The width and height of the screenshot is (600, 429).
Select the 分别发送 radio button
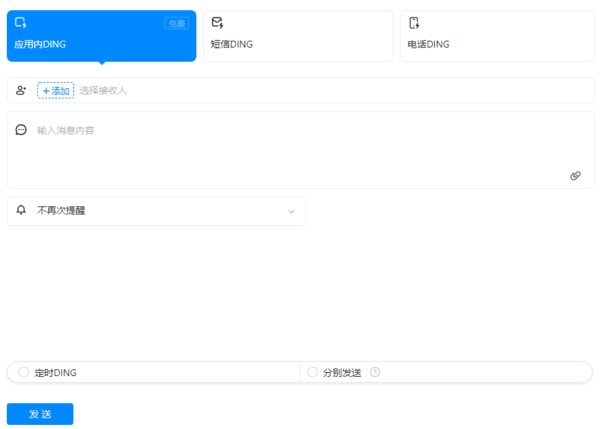pos(313,372)
